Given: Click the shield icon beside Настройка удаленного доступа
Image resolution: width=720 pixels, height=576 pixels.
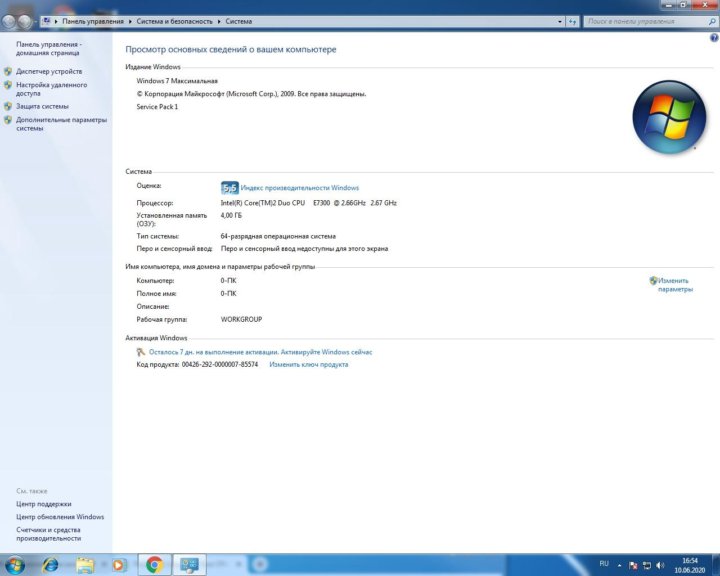Looking at the screenshot, I should (8, 85).
